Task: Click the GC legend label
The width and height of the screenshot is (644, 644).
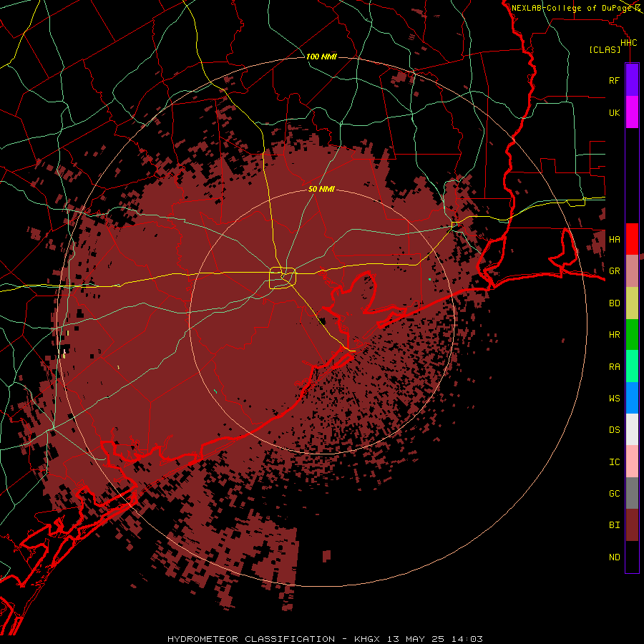Action: click(614, 493)
